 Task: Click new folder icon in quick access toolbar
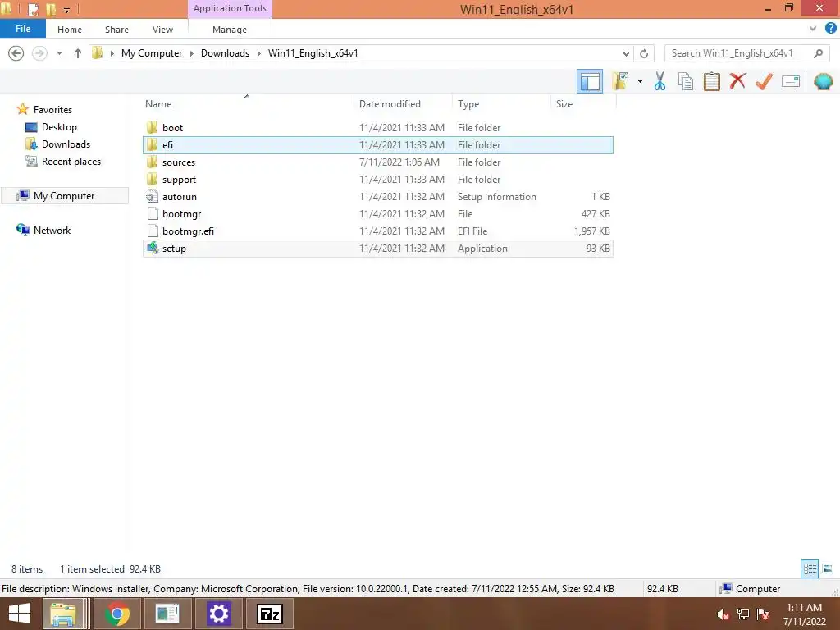point(51,9)
